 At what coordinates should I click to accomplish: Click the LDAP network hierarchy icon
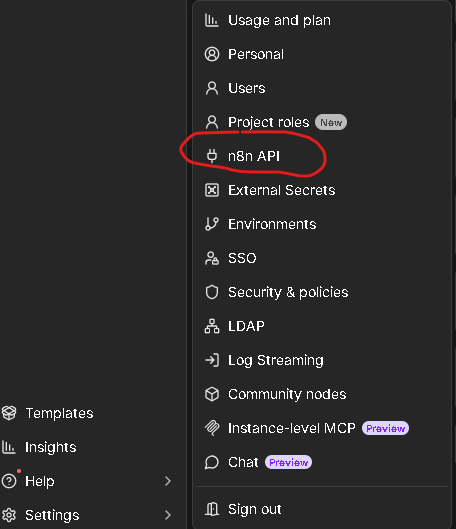[x=212, y=326]
